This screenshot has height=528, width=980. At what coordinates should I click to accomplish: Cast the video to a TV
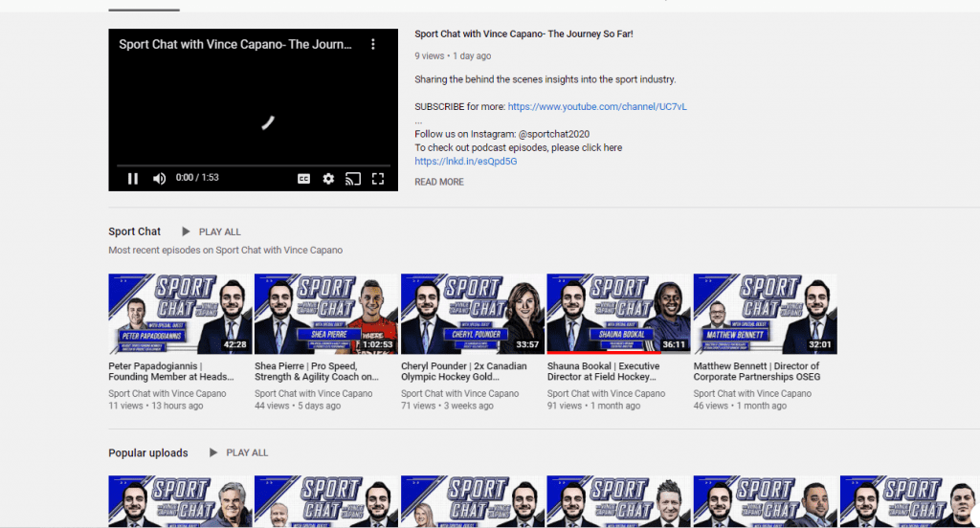353,179
